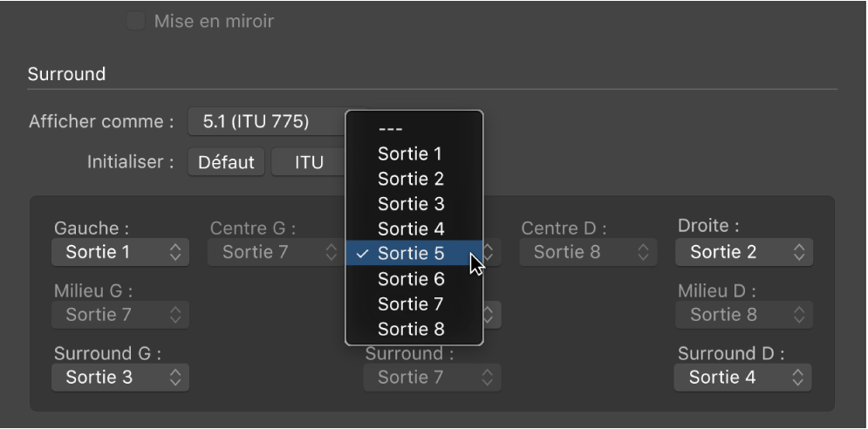Choose Sortie 3 from the popup list
The width and height of the screenshot is (868, 429).
point(410,204)
